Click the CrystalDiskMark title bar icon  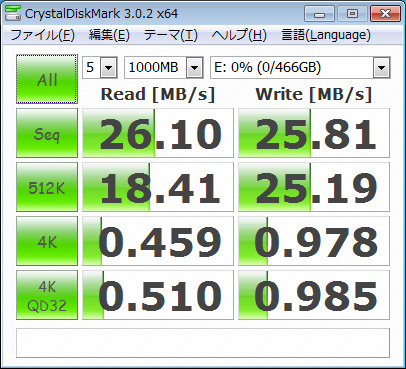pos(13,13)
